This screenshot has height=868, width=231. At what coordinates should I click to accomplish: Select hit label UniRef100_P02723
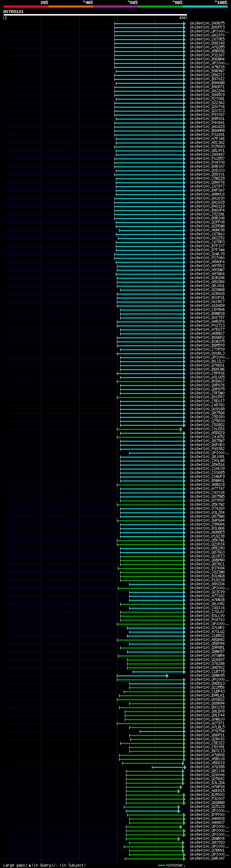pos(207,325)
